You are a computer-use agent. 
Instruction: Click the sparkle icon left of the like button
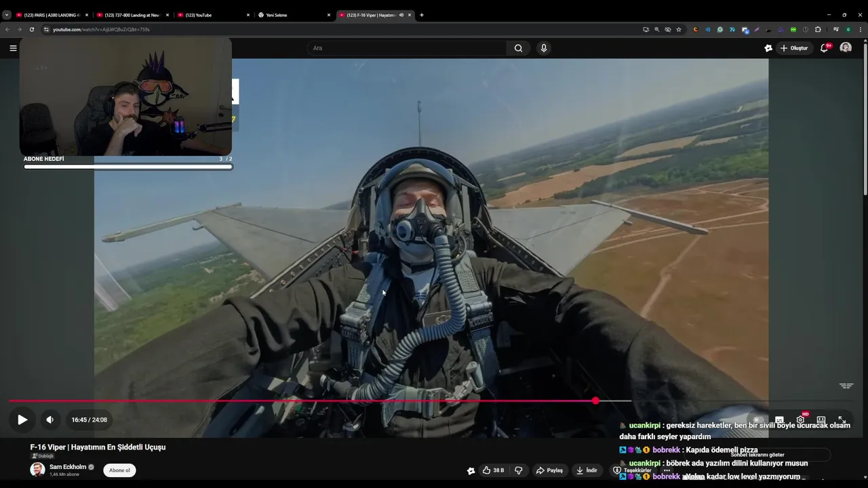[x=471, y=470]
